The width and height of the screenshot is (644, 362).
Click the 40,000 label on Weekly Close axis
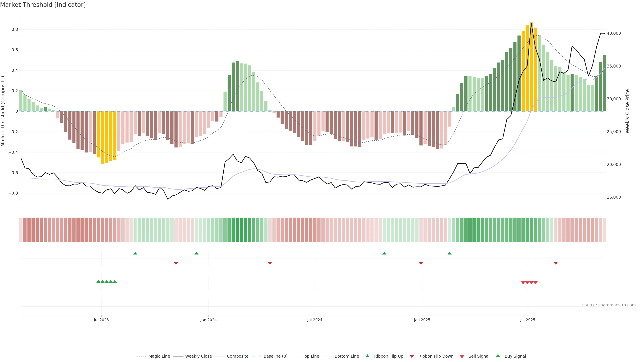pos(613,33)
